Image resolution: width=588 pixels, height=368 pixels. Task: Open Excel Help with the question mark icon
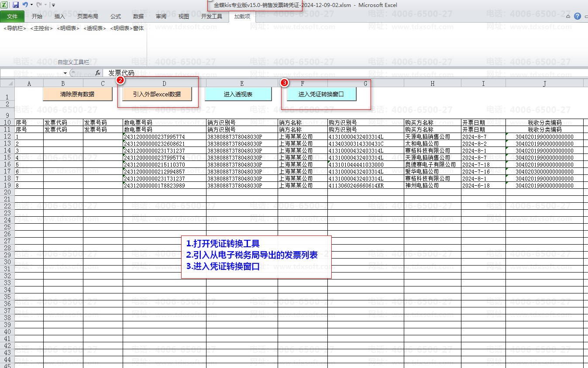coord(578,17)
